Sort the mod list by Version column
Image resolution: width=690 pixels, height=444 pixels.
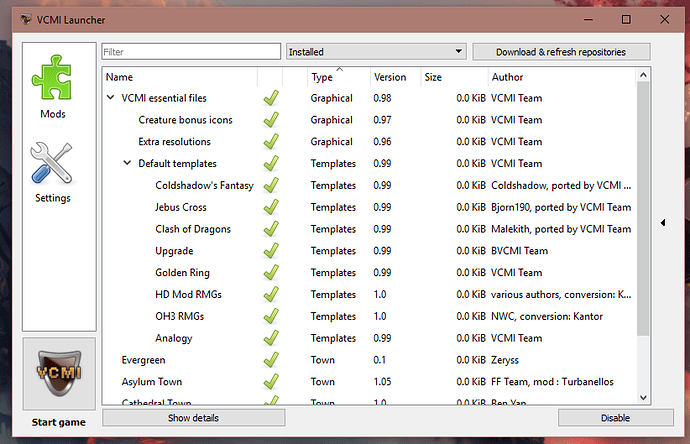[x=396, y=77]
